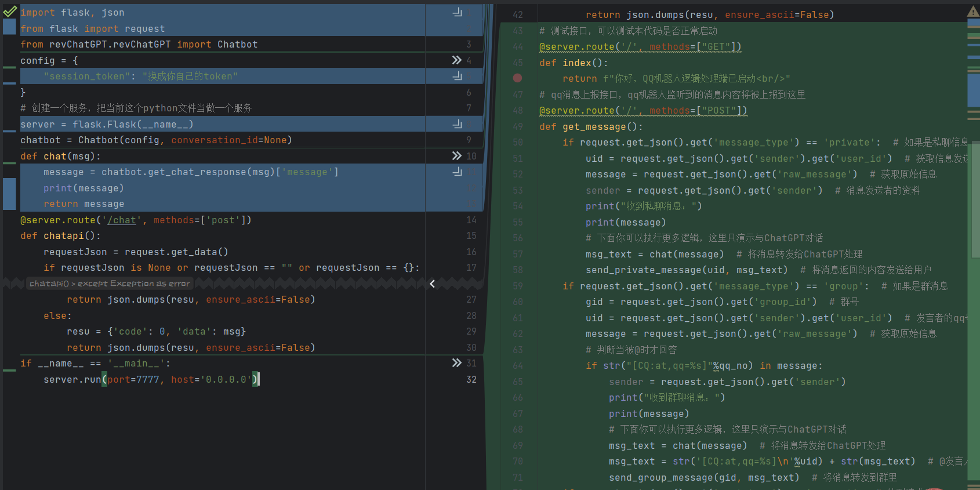The image size is (980, 490).
Task: Click 'import flask, json' on line 1
Action: [72, 13]
